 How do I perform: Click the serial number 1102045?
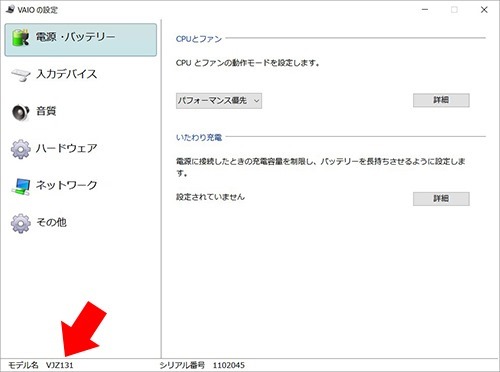click(x=229, y=365)
